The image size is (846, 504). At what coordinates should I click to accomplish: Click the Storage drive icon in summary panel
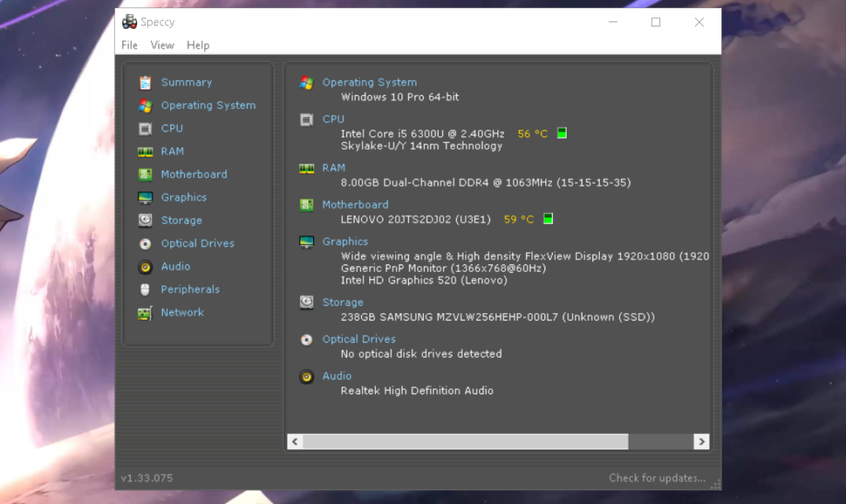click(x=307, y=302)
